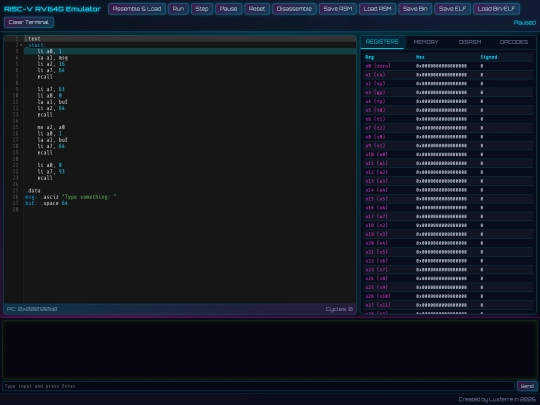This screenshot has height=405, width=540.
Task: Click the terminal output area
Action: pyautogui.click(x=270, y=350)
